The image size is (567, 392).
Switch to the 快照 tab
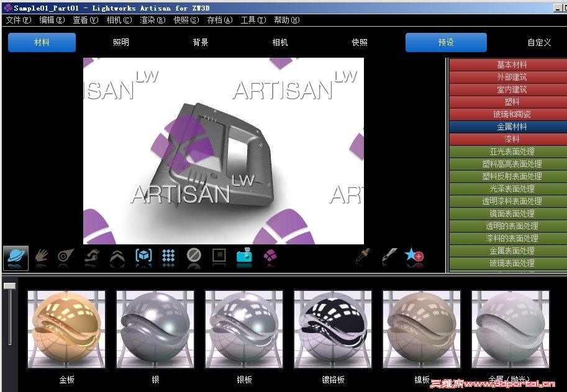click(x=360, y=42)
